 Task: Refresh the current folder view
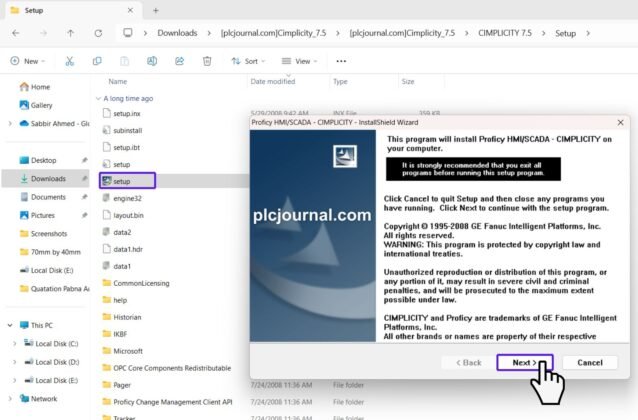[97, 33]
